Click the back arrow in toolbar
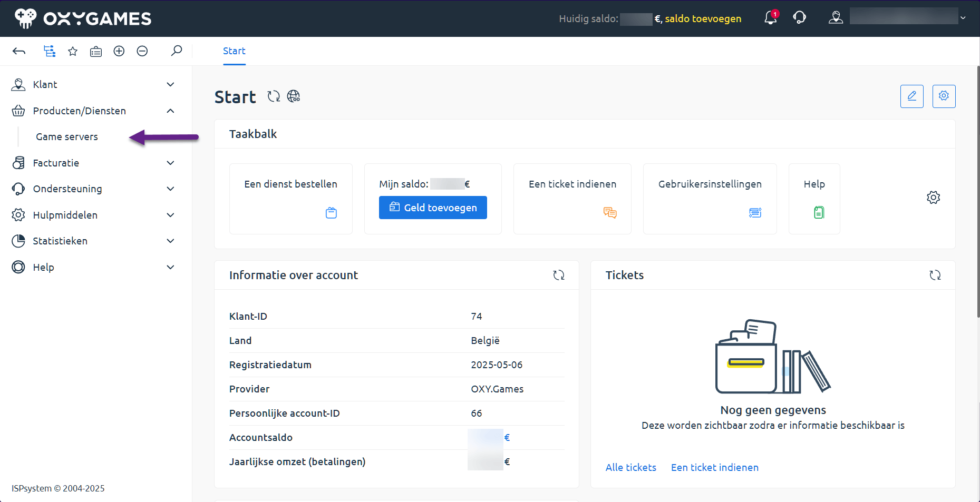 click(19, 51)
